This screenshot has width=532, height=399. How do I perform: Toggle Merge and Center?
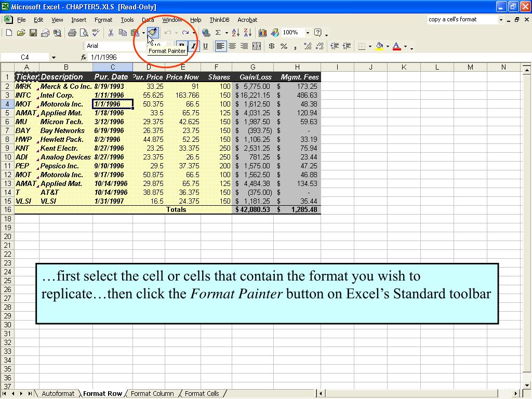click(257, 46)
